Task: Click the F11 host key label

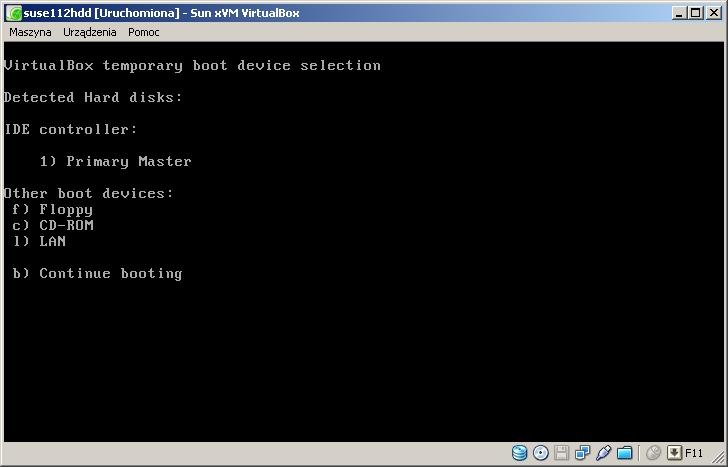Action: (694, 453)
